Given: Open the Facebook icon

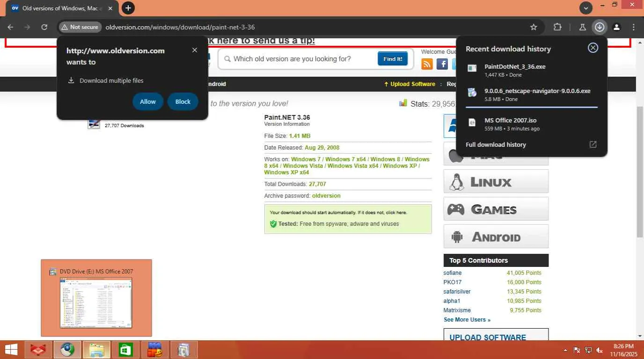Looking at the screenshot, I should click(x=442, y=64).
